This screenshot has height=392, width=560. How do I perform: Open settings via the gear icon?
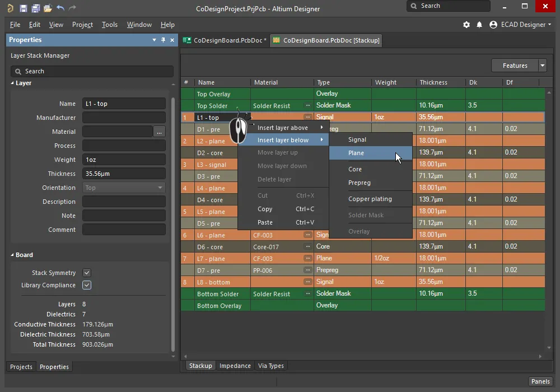coord(466,25)
